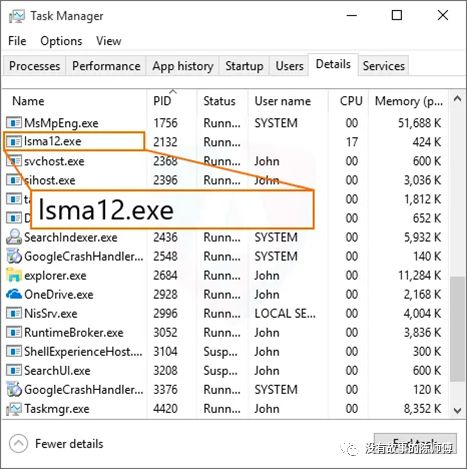Viewport: 467px width, 469px height.
Task: Click the CPU value 17
Action: click(352, 142)
